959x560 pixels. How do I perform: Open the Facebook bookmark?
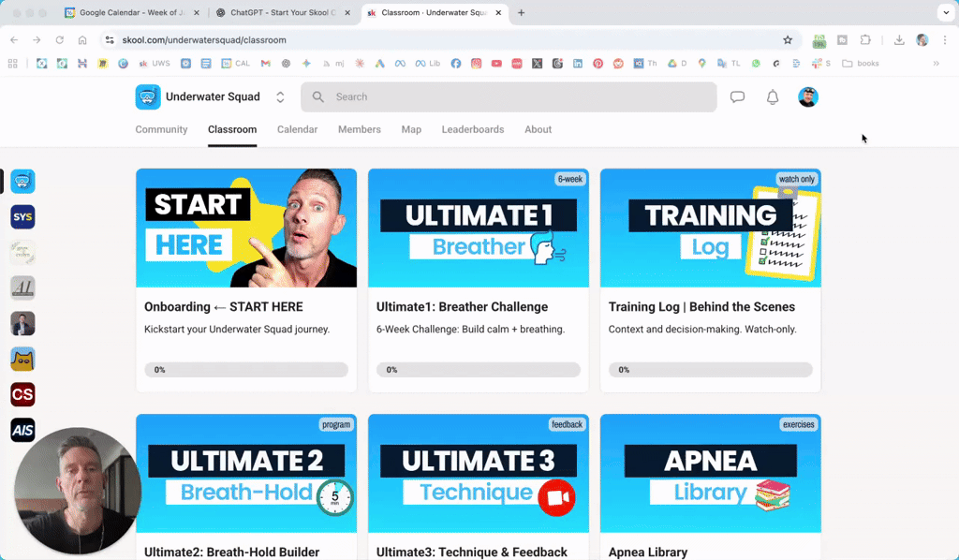point(456,64)
